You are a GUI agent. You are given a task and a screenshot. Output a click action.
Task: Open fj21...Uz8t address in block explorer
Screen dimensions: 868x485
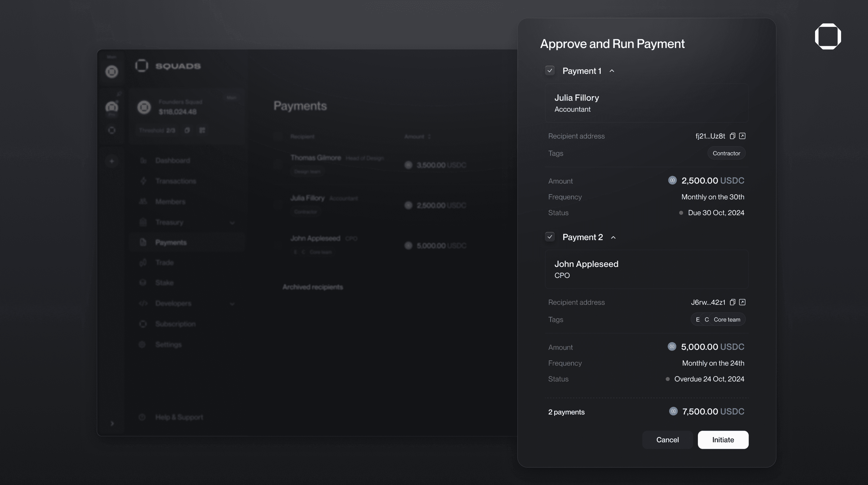(x=743, y=136)
